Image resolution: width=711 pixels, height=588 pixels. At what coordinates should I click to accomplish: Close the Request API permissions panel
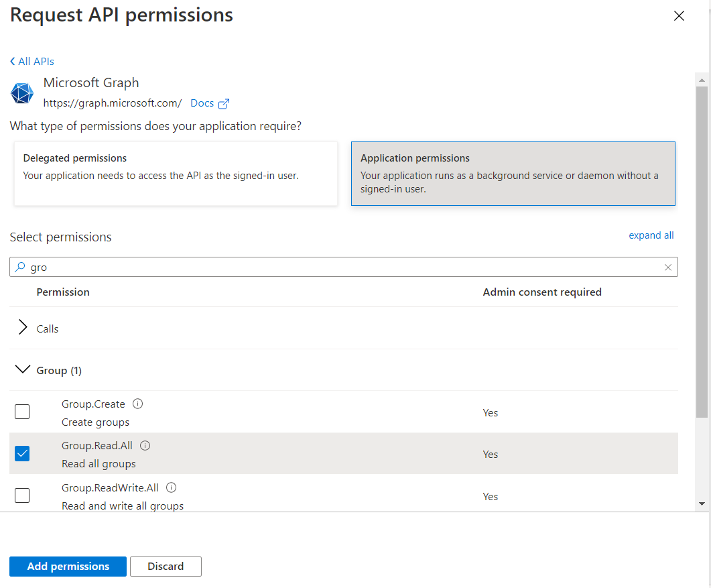[x=679, y=16]
